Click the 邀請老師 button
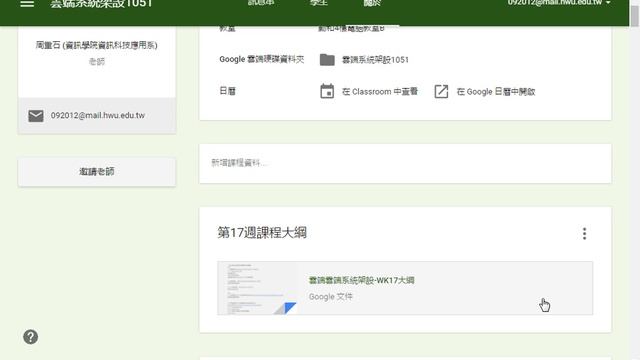Viewport: 640px width, 360px height. point(97,172)
